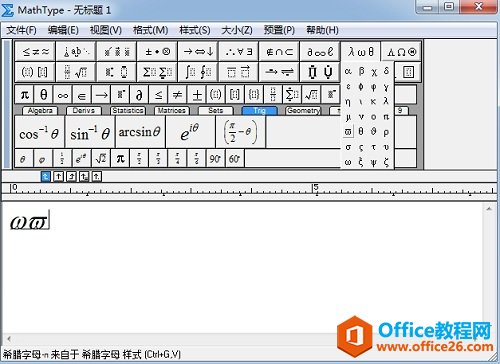This screenshot has height=364, width=500.
Task: Insert tau from the Greek palette
Action: (x=374, y=147)
